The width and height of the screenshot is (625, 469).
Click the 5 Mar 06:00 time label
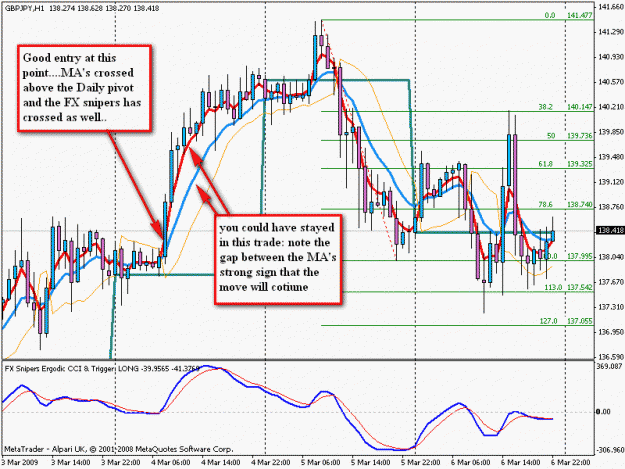(321, 463)
